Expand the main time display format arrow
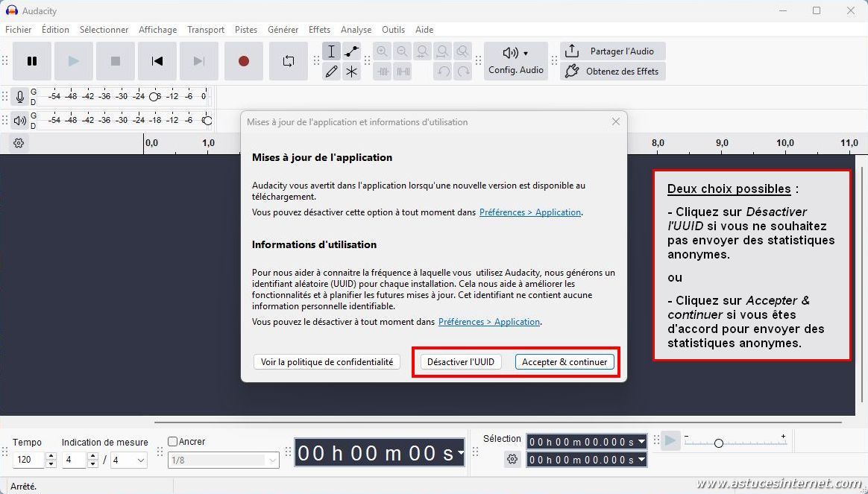Image resolution: width=868 pixels, height=494 pixels. point(460,453)
